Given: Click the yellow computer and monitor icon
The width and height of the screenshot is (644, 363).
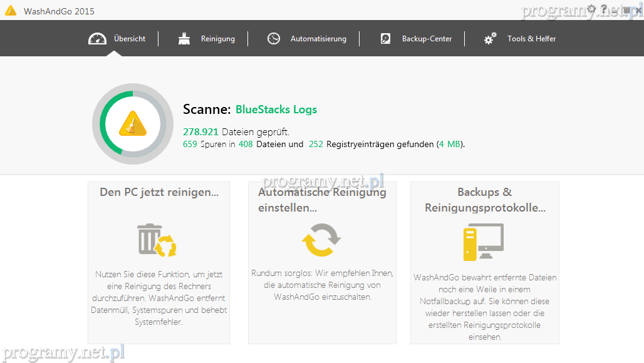Looking at the screenshot, I should [x=483, y=242].
